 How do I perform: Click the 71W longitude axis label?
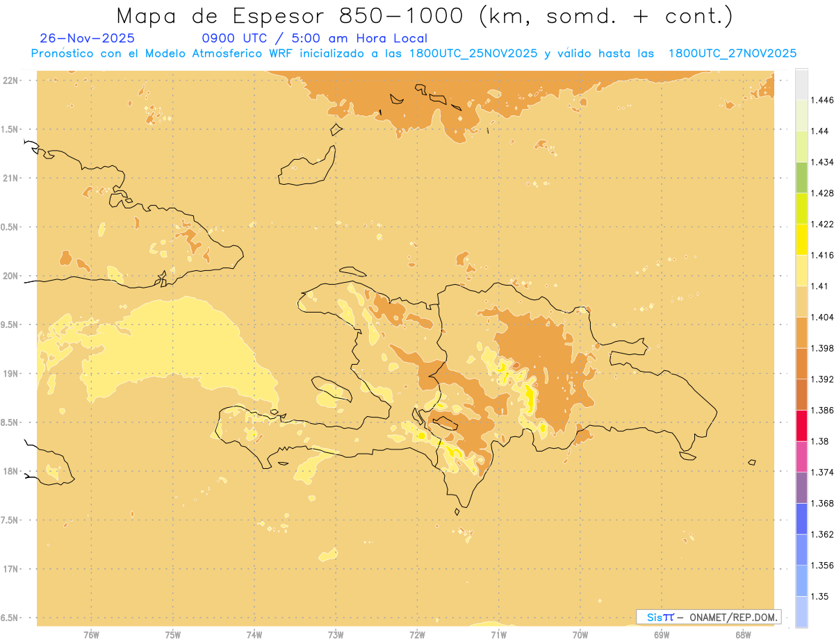[498, 635]
